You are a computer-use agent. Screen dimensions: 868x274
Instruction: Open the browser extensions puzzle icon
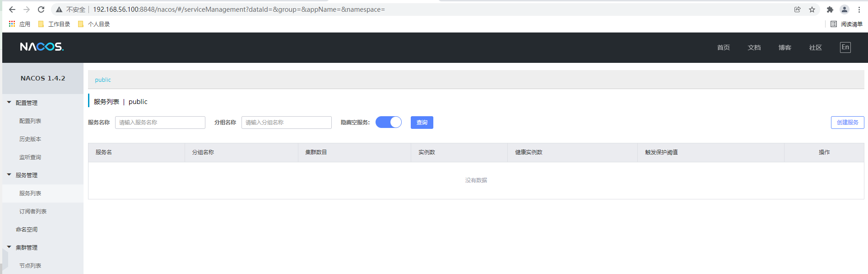point(830,9)
